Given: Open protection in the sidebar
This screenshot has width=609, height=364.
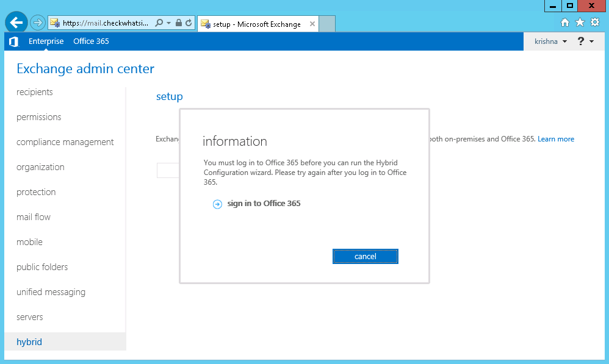Looking at the screenshot, I should 36,192.
